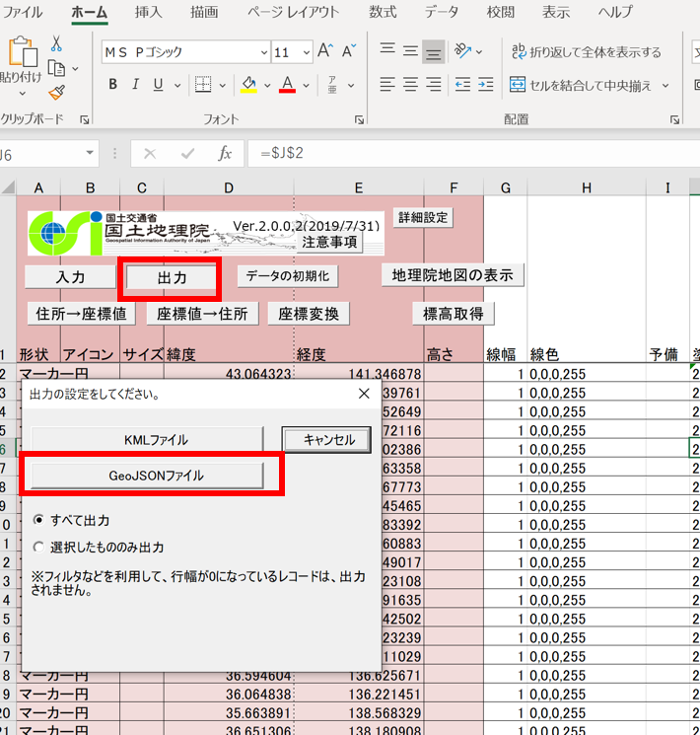Open the merge cells dropdown arrow
This screenshot has width=700, height=735.
(665, 85)
